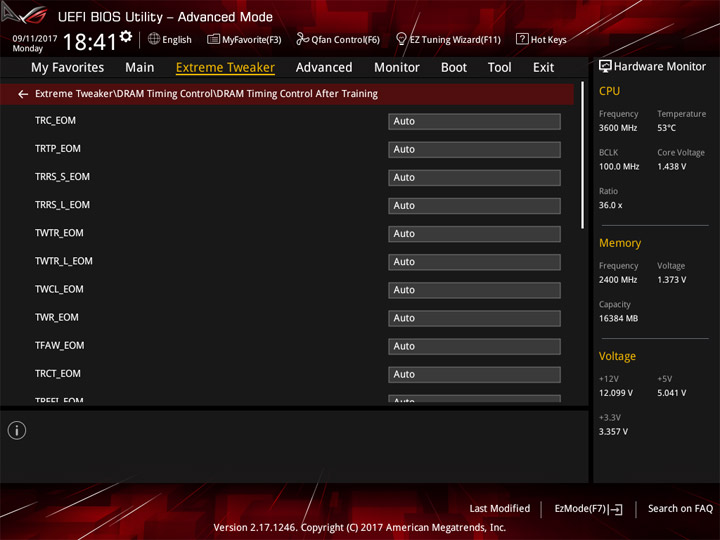This screenshot has width=720, height=540.
Task: Click the TRCT_EOM setting label
Action: point(57,374)
